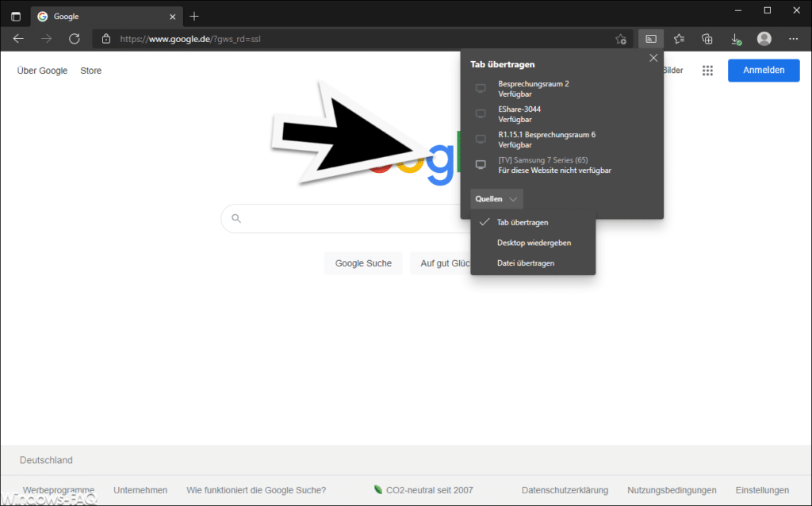Open the Google apps grid icon
812x506 pixels.
pos(707,71)
